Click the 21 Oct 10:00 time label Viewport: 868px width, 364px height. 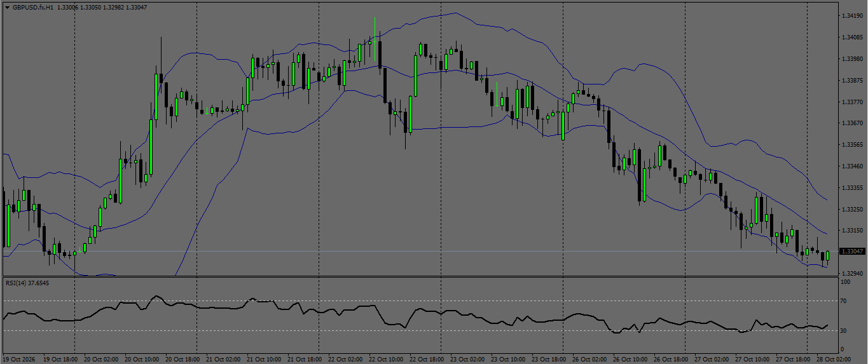pyautogui.click(x=264, y=359)
